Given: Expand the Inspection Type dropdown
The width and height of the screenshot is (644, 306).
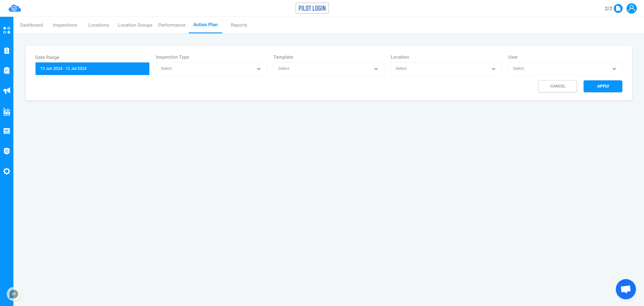Looking at the screenshot, I should tap(211, 69).
